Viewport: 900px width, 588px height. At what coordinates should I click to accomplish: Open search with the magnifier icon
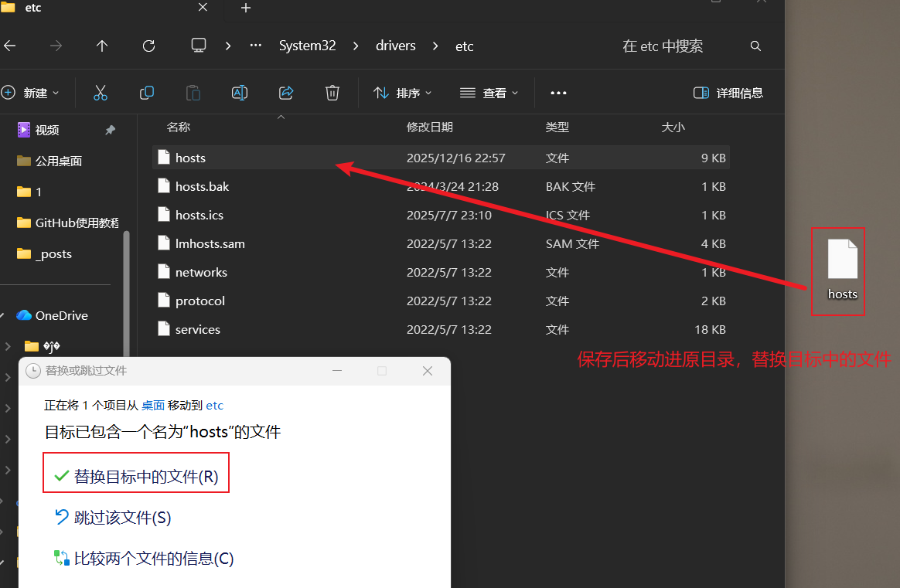tap(755, 46)
